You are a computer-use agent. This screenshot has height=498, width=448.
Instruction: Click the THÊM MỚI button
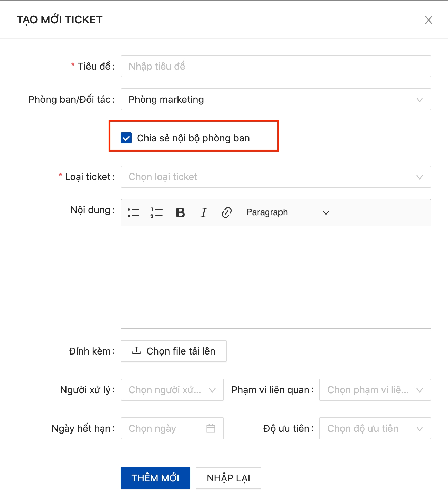pos(155,478)
